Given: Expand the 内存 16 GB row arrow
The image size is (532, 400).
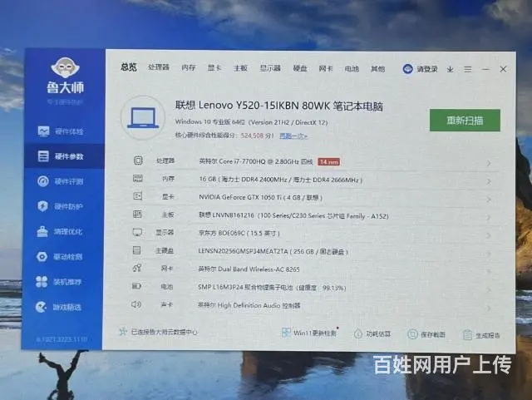Looking at the screenshot, I should point(488,180).
